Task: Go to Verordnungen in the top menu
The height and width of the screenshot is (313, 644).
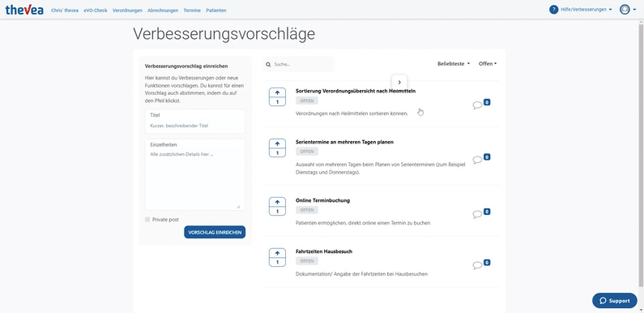Action: point(127,11)
